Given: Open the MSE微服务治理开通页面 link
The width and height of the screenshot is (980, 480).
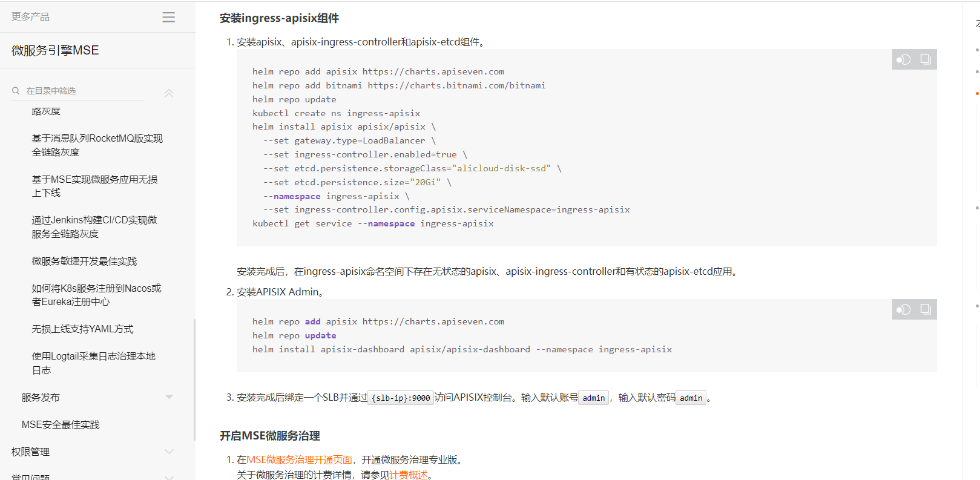Looking at the screenshot, I should (299, 460).
